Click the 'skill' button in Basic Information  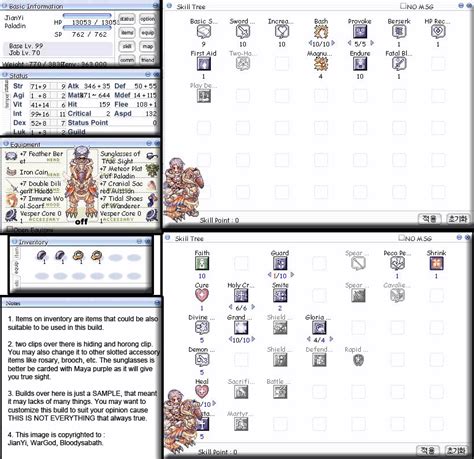coord(127,46)
